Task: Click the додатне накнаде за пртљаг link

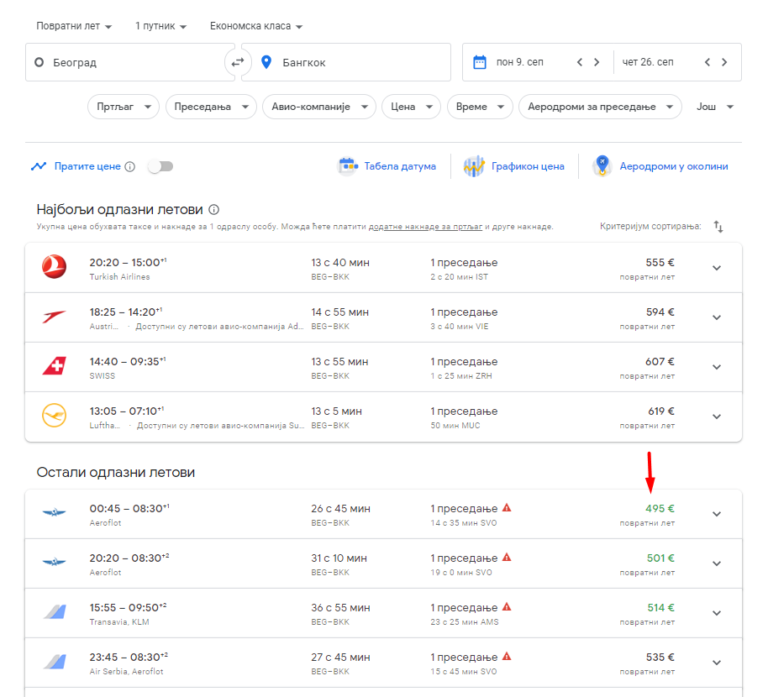Action: [425, 227]
